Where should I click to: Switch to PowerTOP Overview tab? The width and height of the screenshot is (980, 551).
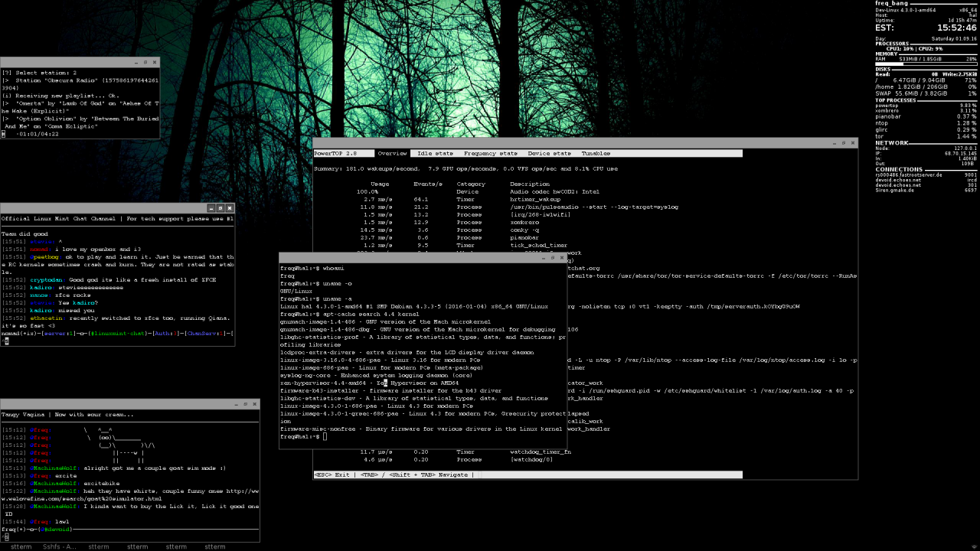pyautogui.click(x=392, y=154)
